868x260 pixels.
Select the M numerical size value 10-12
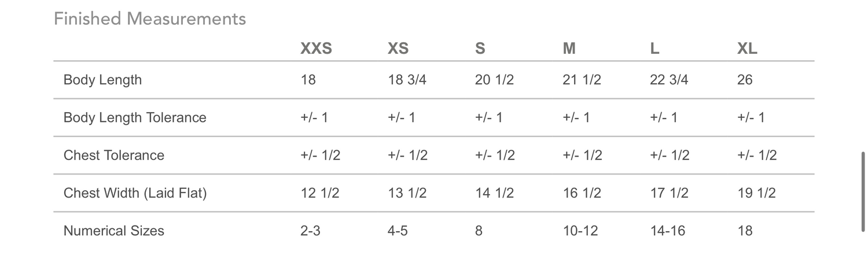click(580, 231)
